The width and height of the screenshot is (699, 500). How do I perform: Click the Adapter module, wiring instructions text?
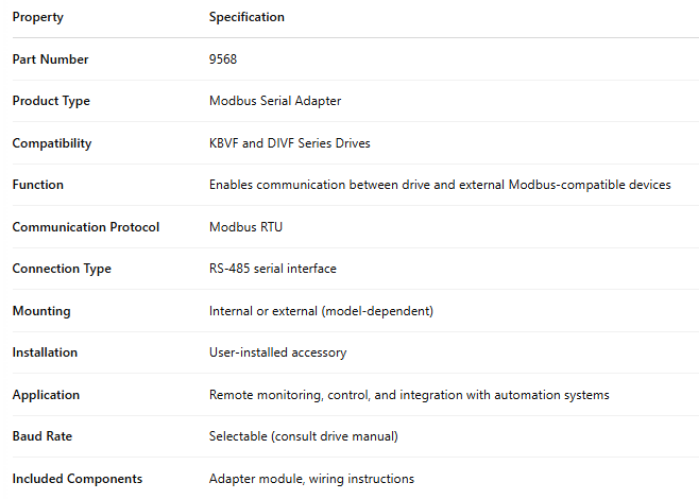pyautogui.click(x=311, y=479)
